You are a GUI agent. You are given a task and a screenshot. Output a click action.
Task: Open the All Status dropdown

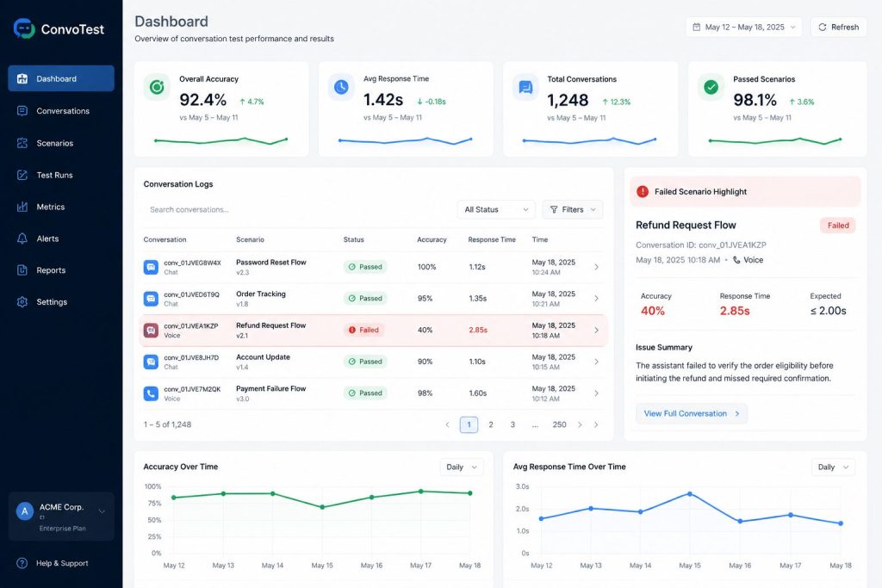coord(496,210)
